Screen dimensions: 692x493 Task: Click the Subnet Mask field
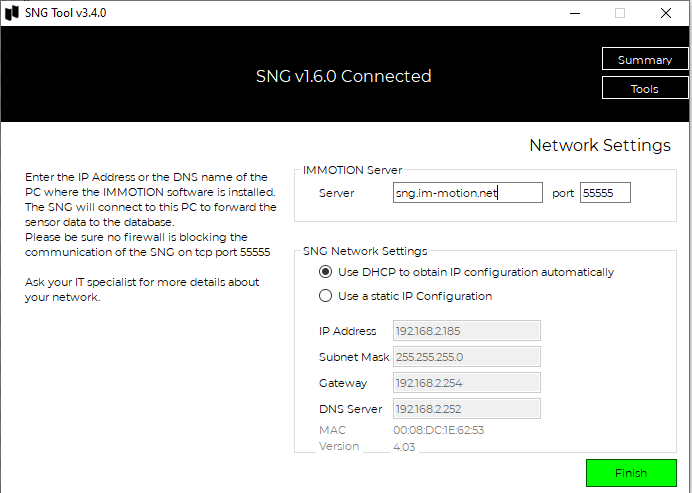(466, 357)
